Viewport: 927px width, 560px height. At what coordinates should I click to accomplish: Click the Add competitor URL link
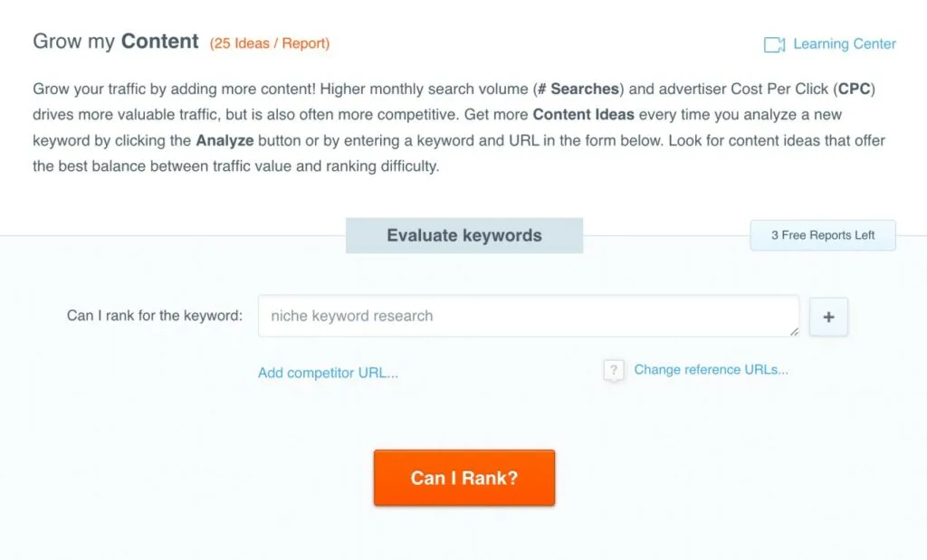tap(329, 373)
